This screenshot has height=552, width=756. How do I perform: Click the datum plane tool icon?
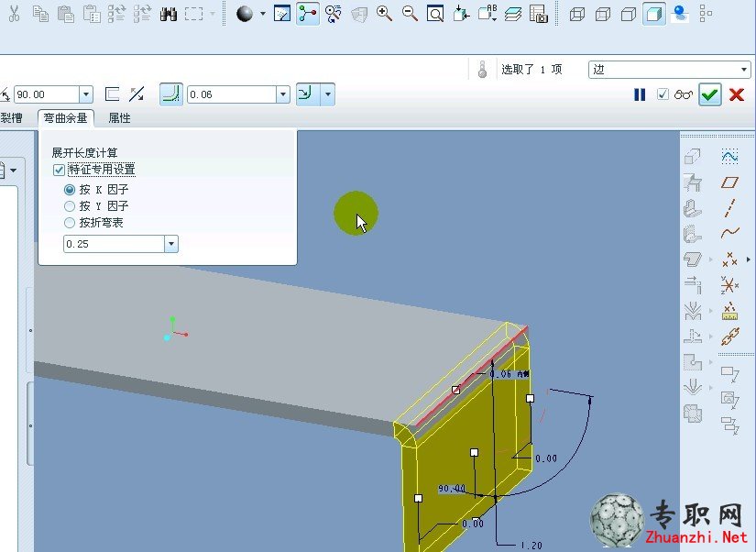pyautogui.click(x=730, y=182)
